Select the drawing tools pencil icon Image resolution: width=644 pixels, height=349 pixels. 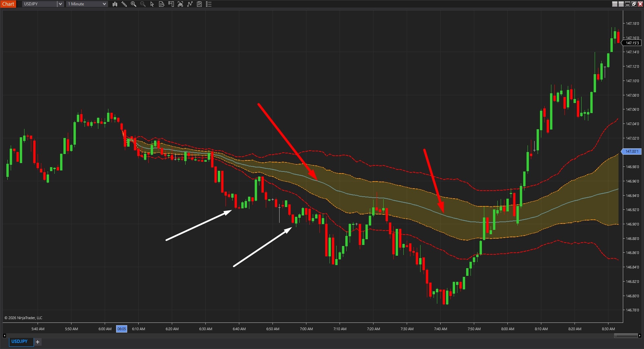(x=124, y=4)
